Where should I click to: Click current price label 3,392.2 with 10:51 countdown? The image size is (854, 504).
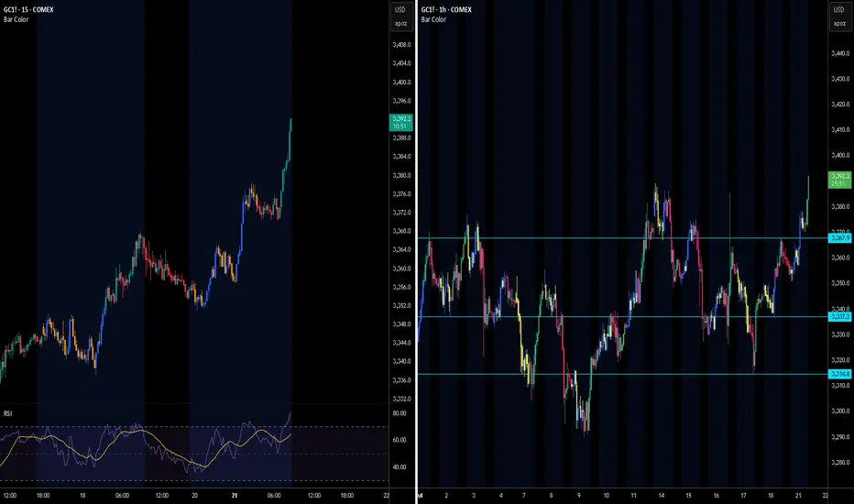401,123
